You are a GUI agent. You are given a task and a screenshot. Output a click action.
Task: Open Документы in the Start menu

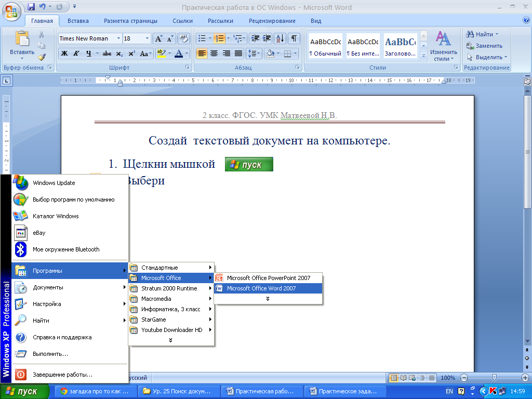(70, 287)
